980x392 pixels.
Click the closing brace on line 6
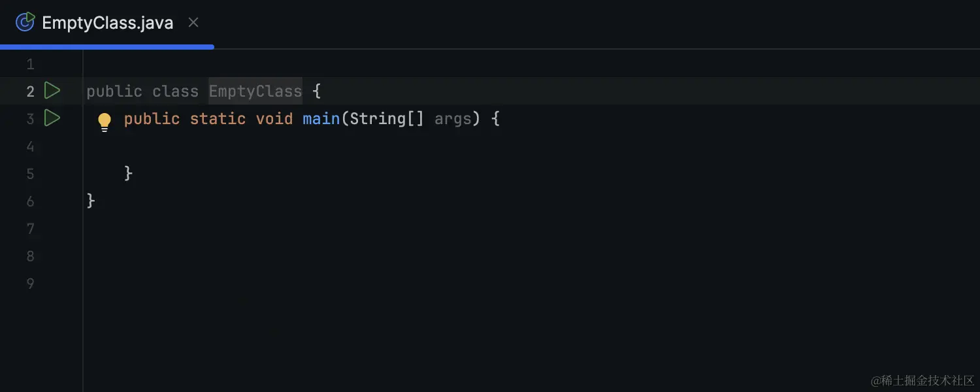(90, 201)
